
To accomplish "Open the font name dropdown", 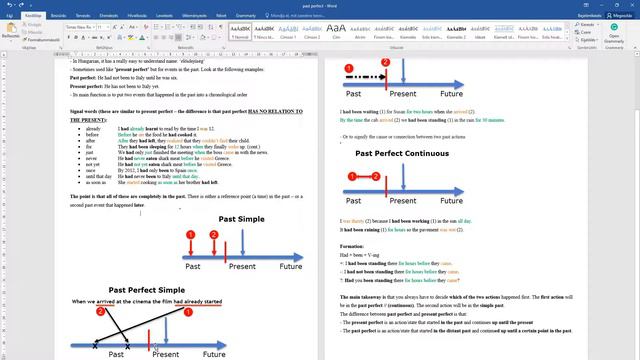I will [93, 27].
